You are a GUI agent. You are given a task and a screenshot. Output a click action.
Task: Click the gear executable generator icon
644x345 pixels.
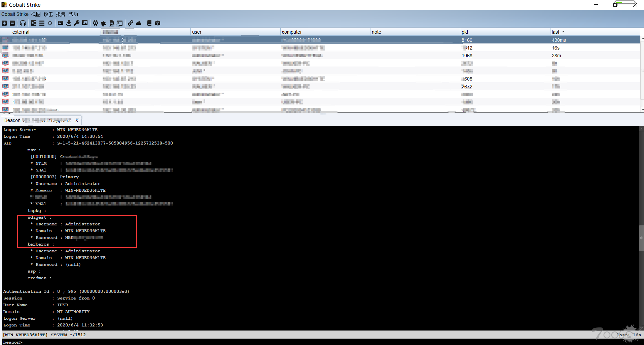(x=96, y=23)
